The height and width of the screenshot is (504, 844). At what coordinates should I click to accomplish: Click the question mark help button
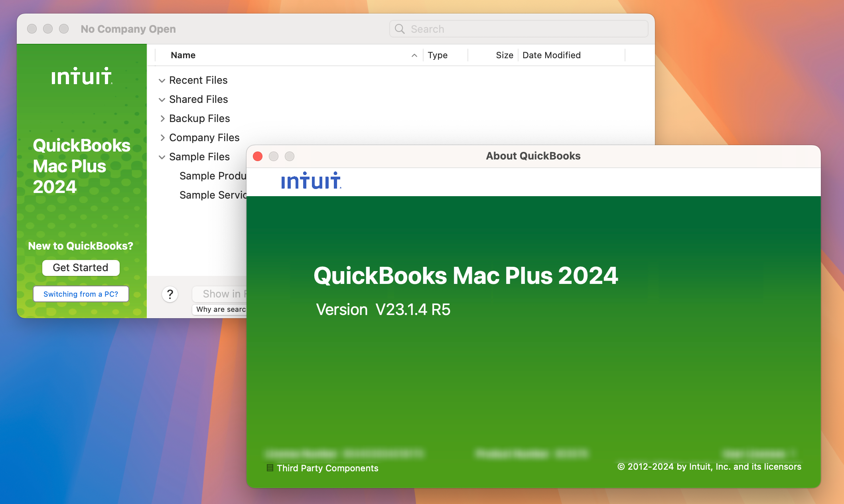[x=170, y=294]
